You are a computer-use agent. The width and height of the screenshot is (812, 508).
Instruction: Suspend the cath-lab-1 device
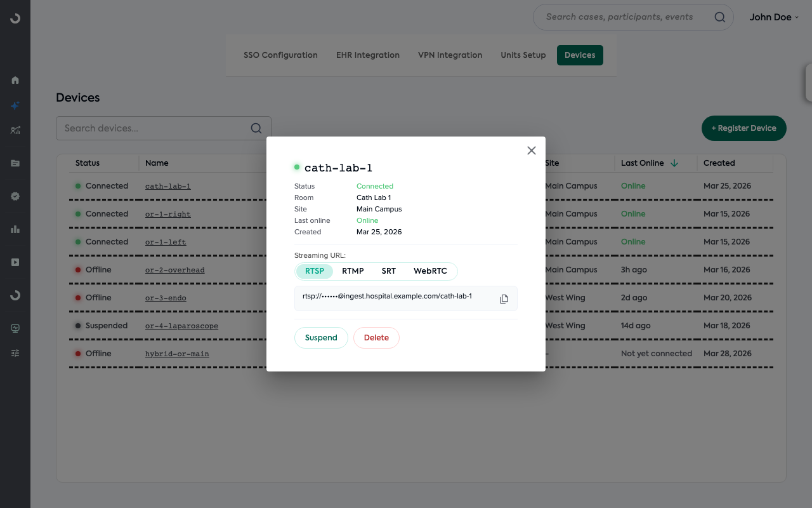[x=321, y=338]
